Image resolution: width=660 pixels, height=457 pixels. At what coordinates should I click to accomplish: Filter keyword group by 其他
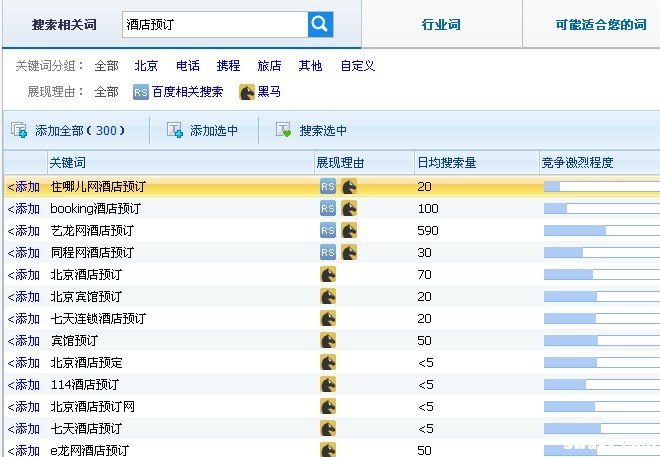click(310, 66)
